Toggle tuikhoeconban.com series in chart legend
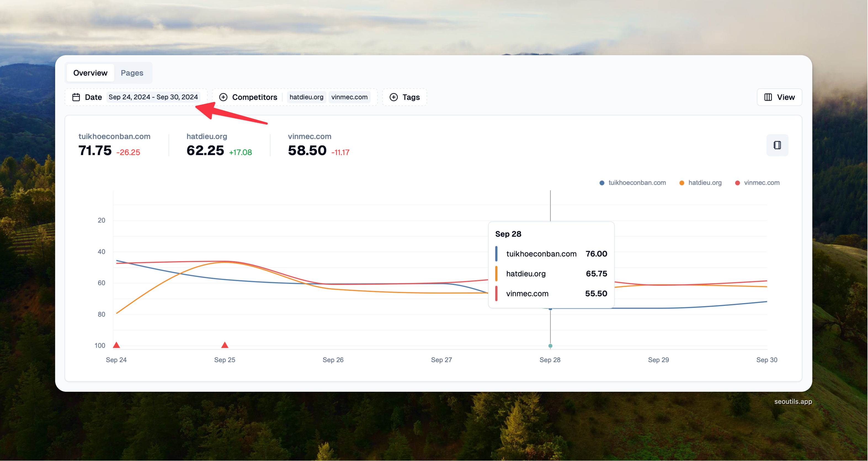Screen dimensions: 868x461 point(637,182)
